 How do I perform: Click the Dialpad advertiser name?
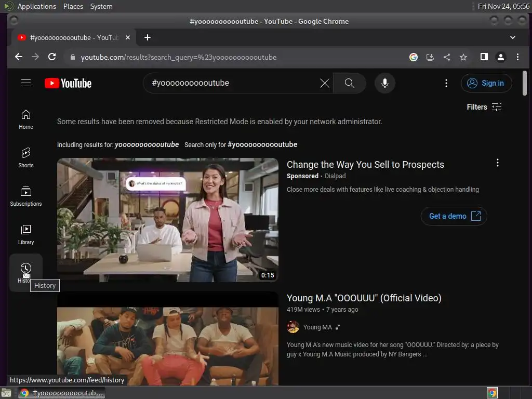335,176
